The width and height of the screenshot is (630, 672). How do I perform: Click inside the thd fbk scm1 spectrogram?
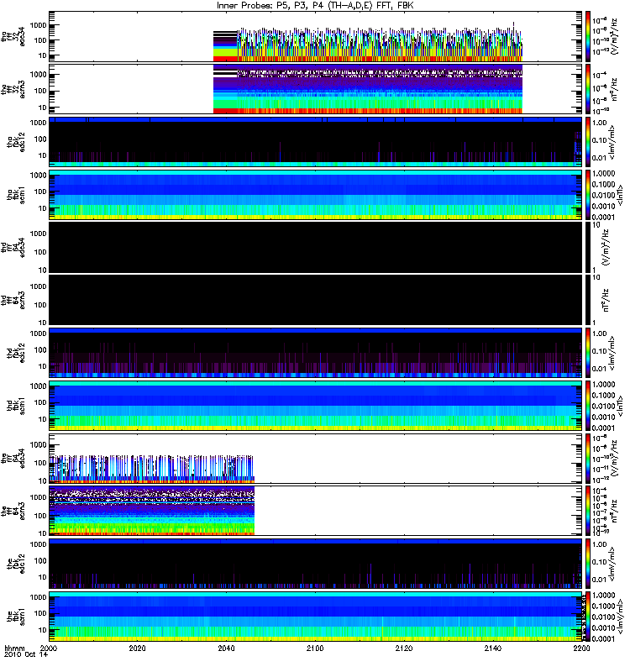[315, 406]
